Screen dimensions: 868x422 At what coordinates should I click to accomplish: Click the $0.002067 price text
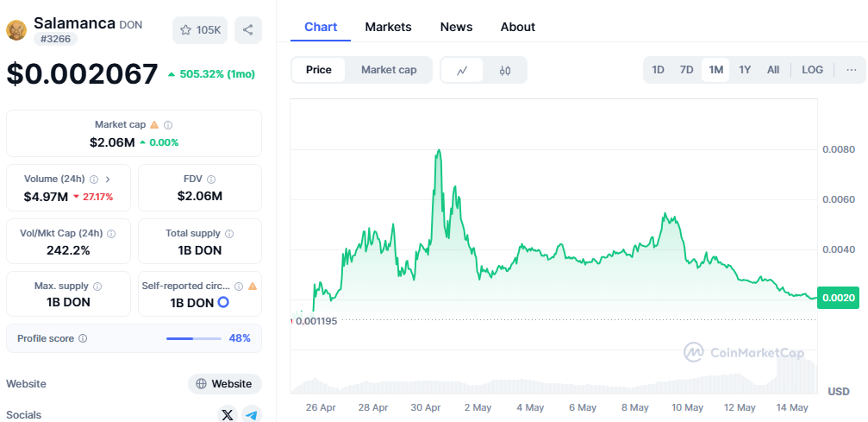coord(82,73)
